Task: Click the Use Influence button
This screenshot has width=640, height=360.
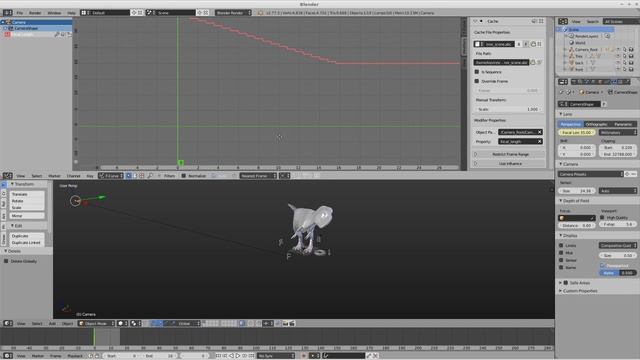Action: (510, 164)
